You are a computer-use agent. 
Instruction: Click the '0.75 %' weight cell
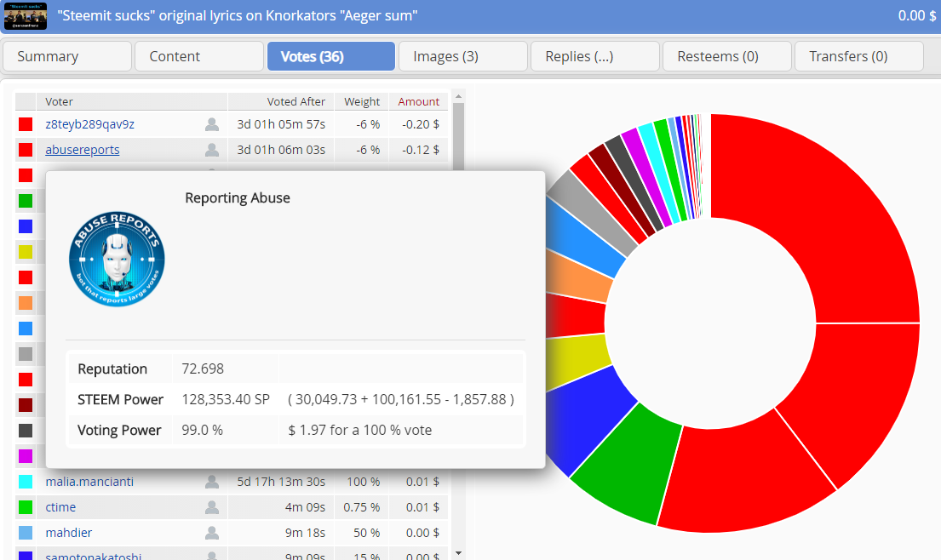point(362,507)
